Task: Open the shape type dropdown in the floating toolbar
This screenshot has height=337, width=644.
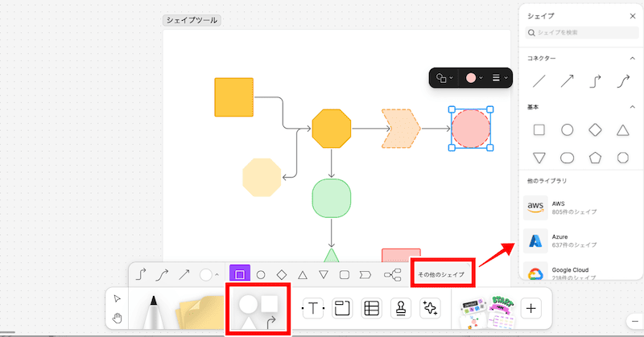Action: [x=444, y=78]
